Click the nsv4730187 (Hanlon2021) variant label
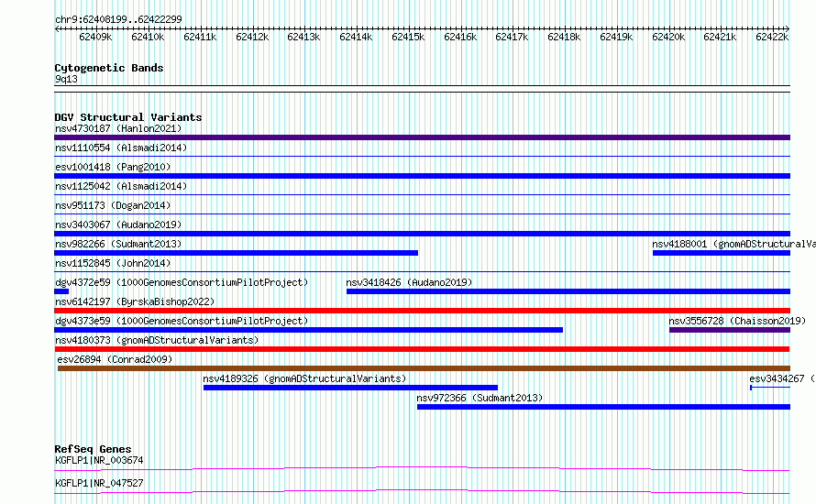This screenshot has height=504, width=816. click(x=118, y=128)
